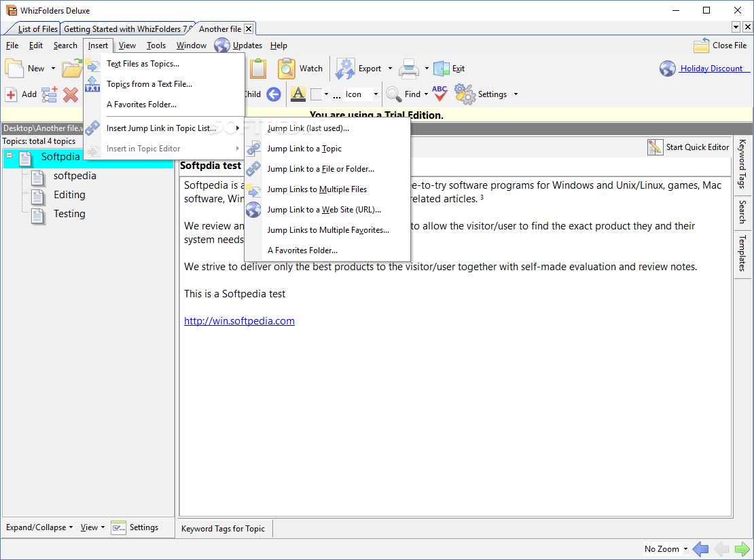The width and height of the screenshot is (754, 560).
Task: Click the Softpdia test topic title field
Action: (x=455, y=166)
